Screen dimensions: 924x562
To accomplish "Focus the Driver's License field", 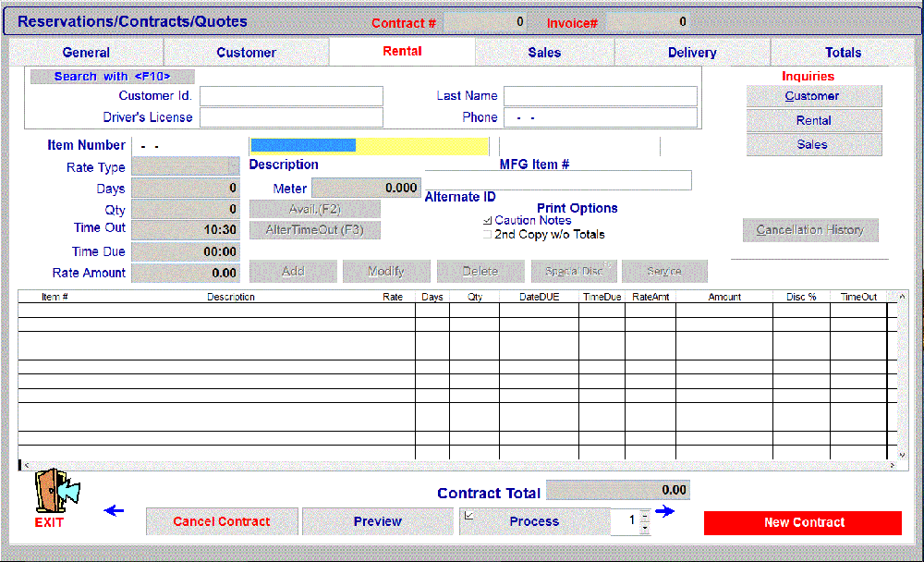I will click(291, 117).
